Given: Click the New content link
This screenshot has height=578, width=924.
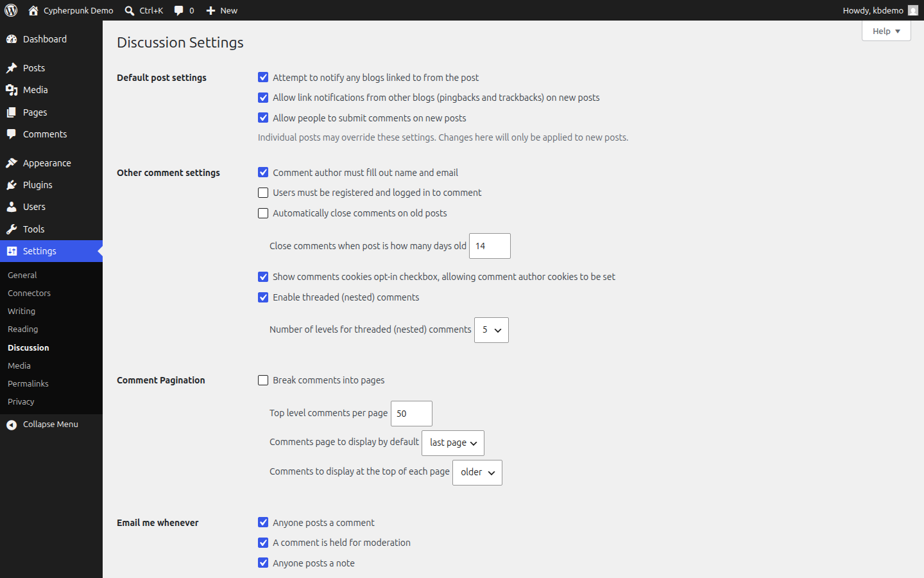Looking at the screenshot, I should point(229,10).
